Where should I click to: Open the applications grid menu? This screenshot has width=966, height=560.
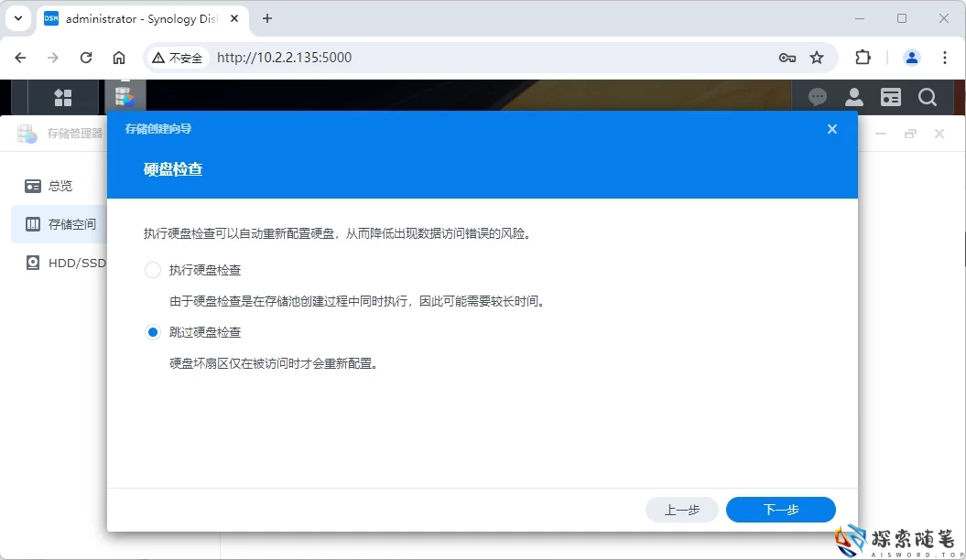click(62, 96)
